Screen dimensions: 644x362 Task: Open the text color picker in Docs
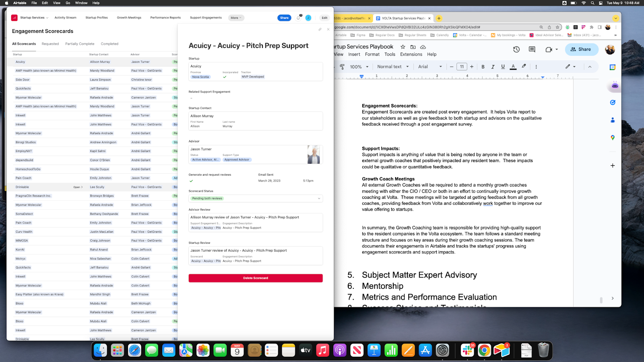(x=513, y=67)
